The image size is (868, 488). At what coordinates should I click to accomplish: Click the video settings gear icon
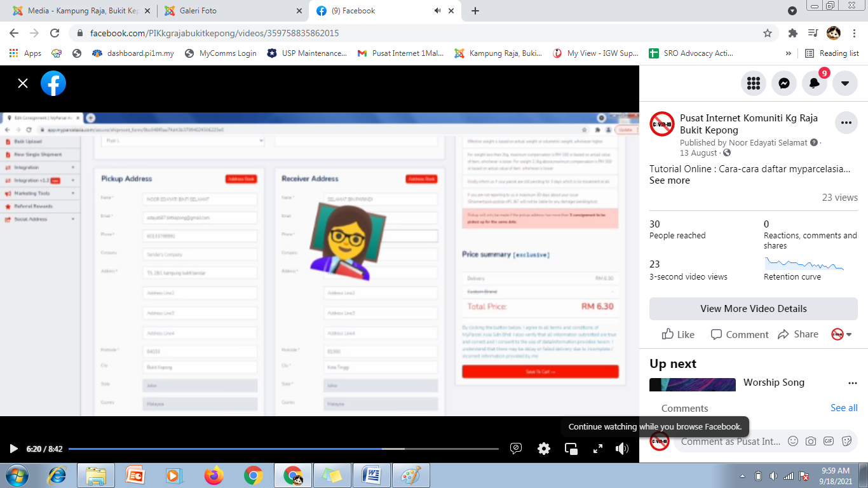(544, 449)
